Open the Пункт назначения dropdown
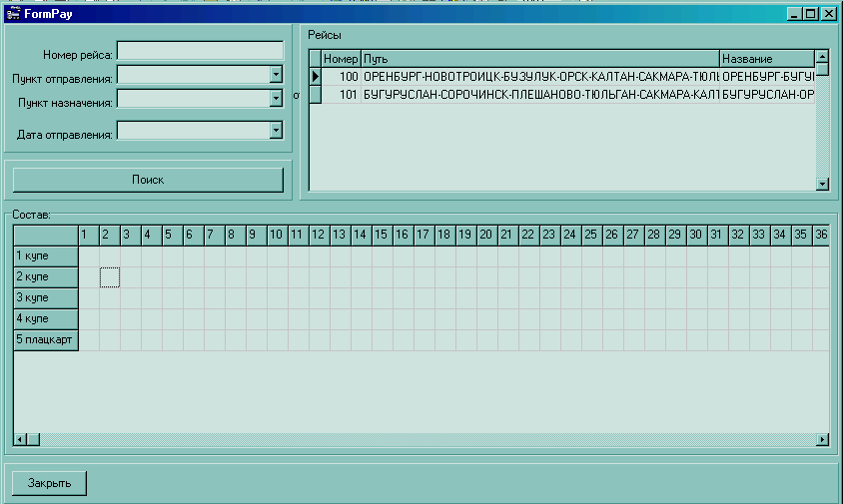Image resolution: width=843 pixels, height=504 pixels. 276,99
